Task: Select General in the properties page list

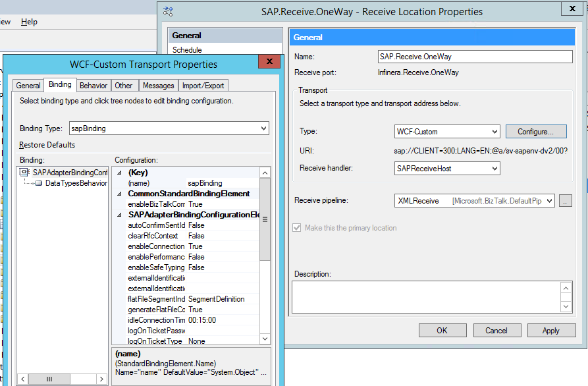Action: (x=225, y=36)
